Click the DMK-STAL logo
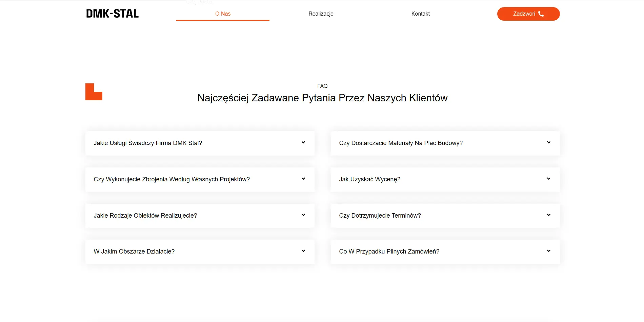 coord(112,14)
